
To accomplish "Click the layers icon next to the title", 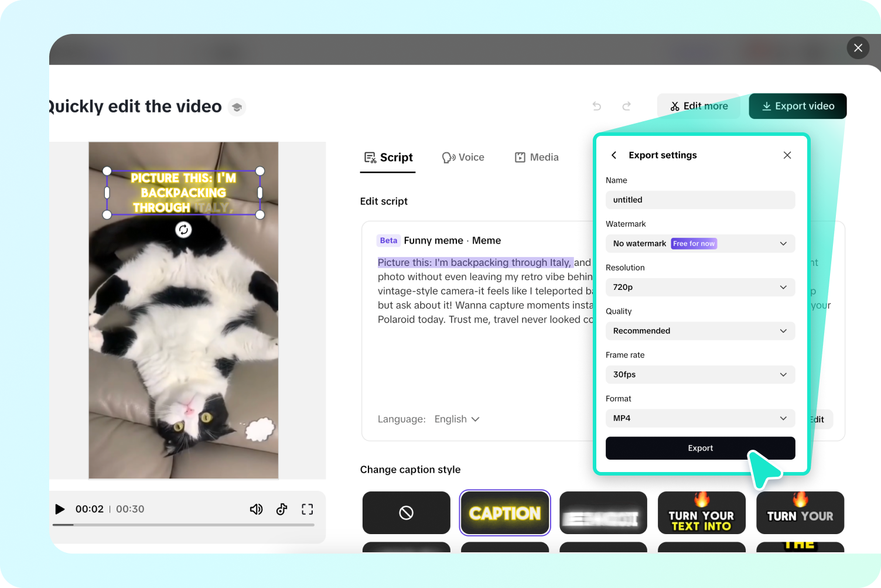I will click(237, 107).
